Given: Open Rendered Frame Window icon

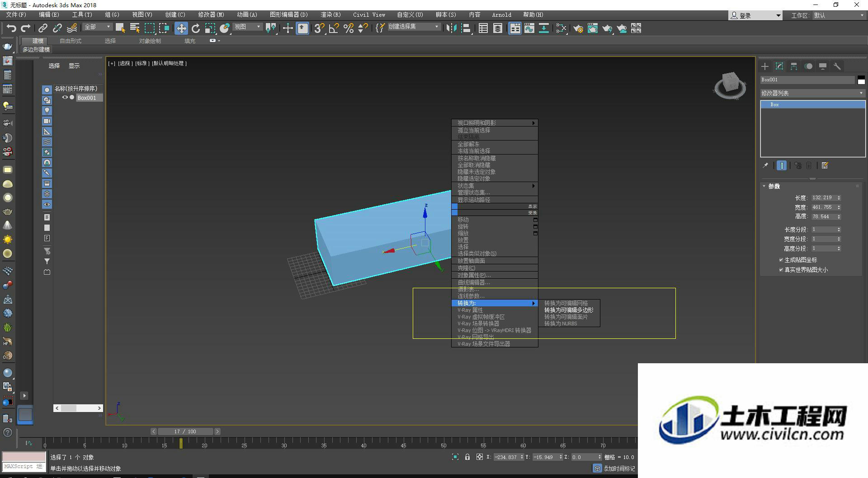Looking at the screenshot, I should click(593, 28).
